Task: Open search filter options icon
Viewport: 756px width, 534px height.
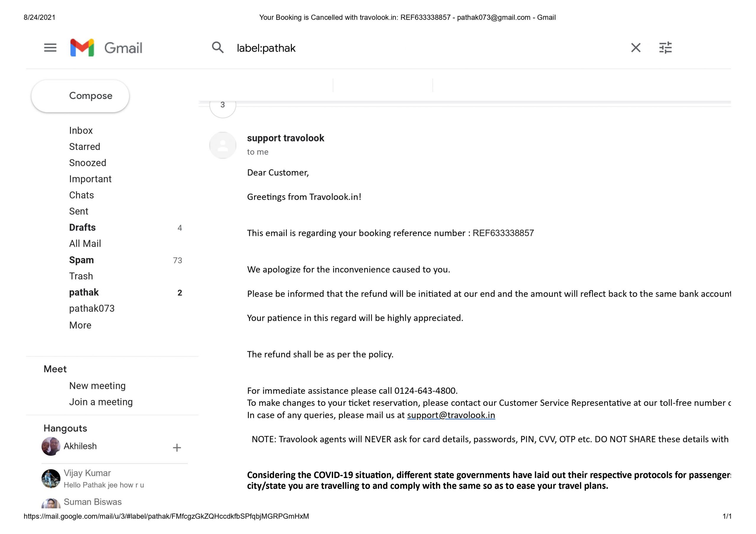Action: [665, 48]
